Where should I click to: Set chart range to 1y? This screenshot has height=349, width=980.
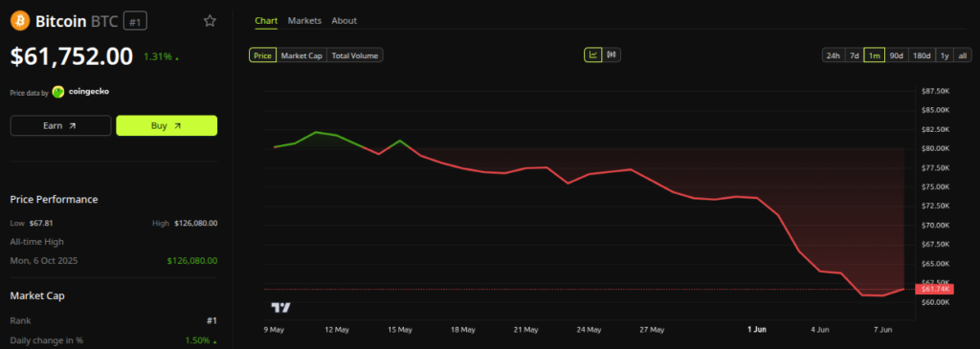(945, 55)
